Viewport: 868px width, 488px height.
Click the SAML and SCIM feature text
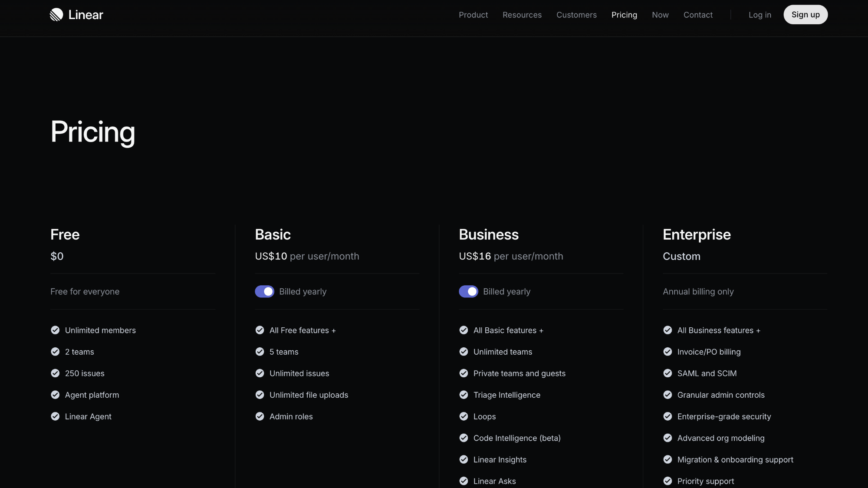[707, 373]
